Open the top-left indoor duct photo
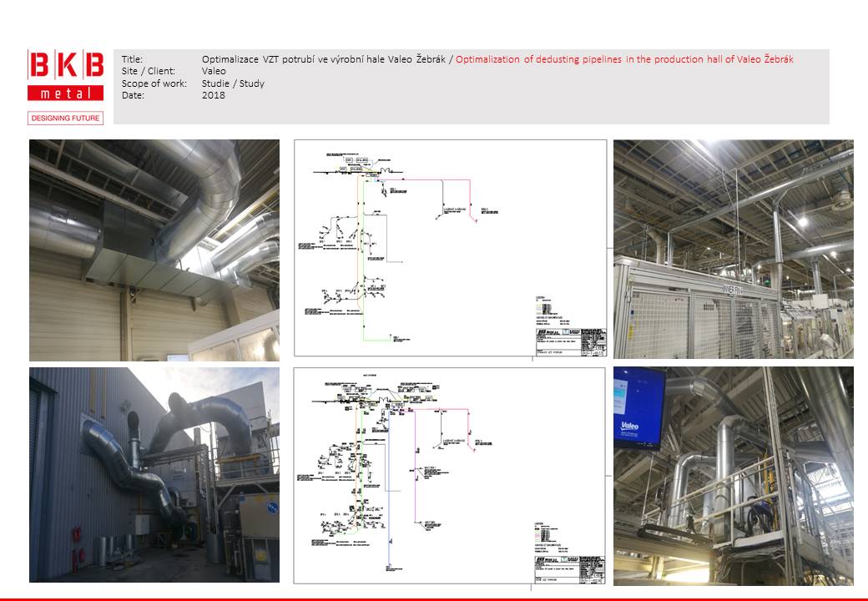868x601 pixels. (154, 250)
